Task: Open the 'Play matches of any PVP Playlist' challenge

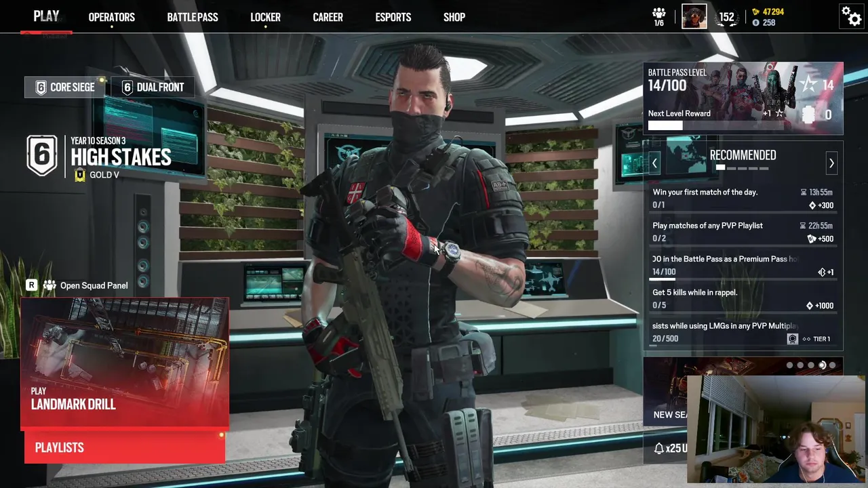Action: [743, 232]
